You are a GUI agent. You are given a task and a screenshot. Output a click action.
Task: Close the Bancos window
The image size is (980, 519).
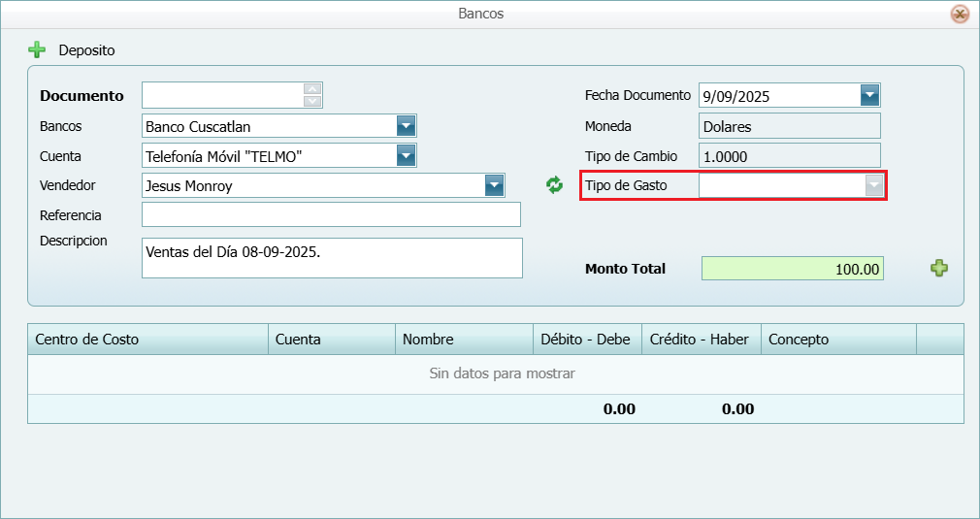tap(959, 14)
